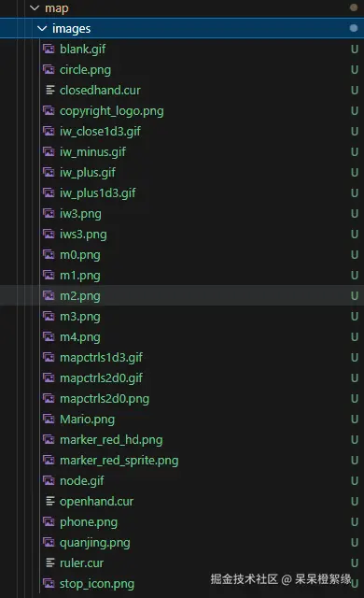Open the file m0.png
The image size is (364, 598).
click(80, 255)
